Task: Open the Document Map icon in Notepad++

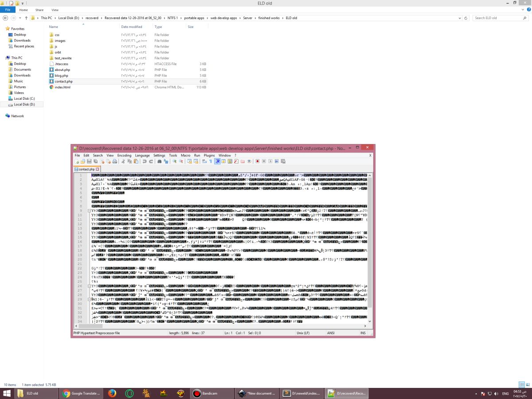Action: click(x=230, y=161)
